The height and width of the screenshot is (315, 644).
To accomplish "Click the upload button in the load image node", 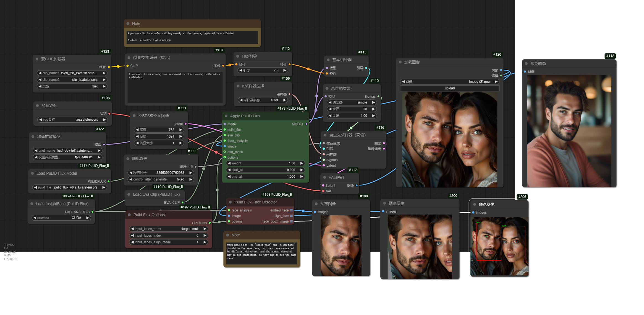I will pos(449,88).
